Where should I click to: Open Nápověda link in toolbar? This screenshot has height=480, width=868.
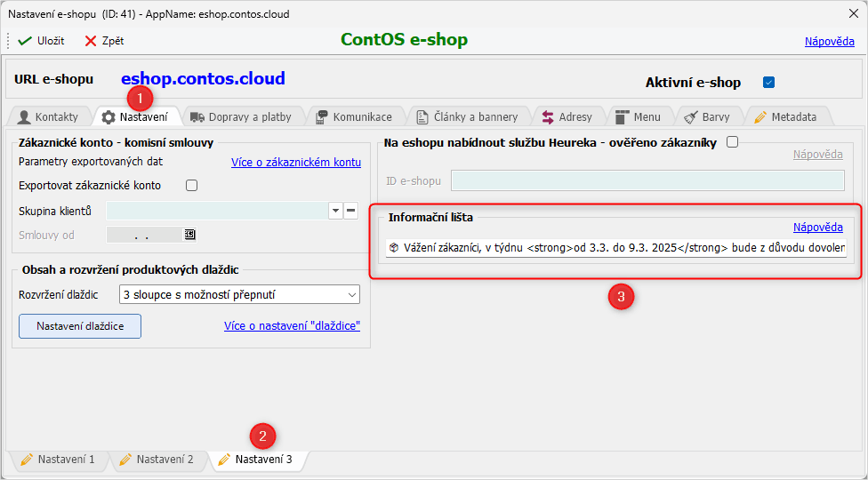click(829, 41)
